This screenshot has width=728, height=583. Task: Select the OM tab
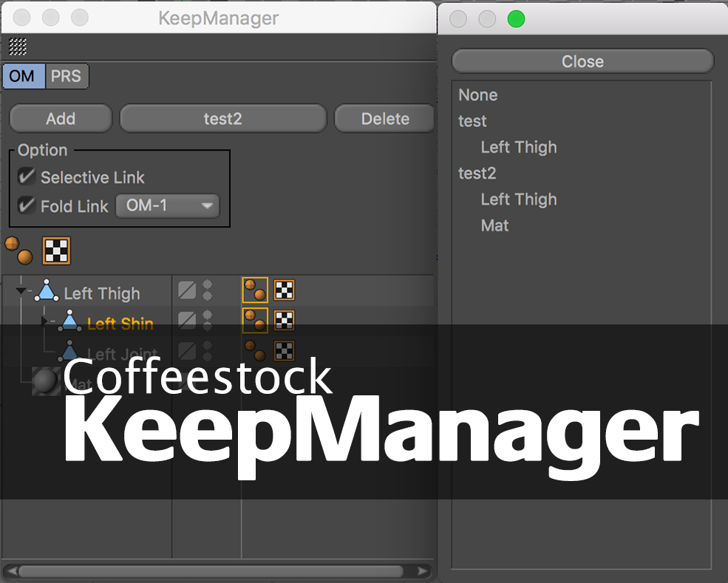point(22,76)
